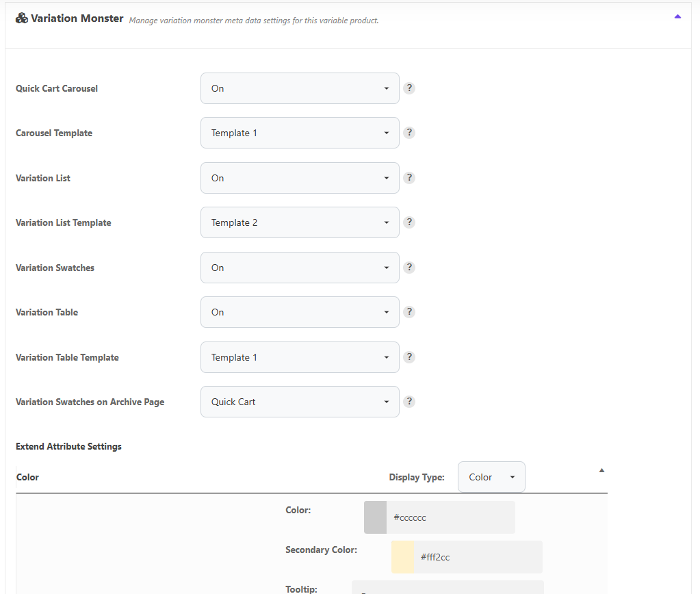This screenshot has height=594, width=700.
Task: Click the Secondary Color label
Action: click(321, 550)
